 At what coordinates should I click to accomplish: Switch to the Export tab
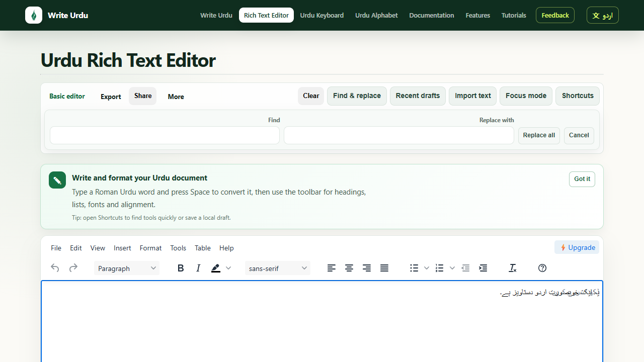coord(111,97)
